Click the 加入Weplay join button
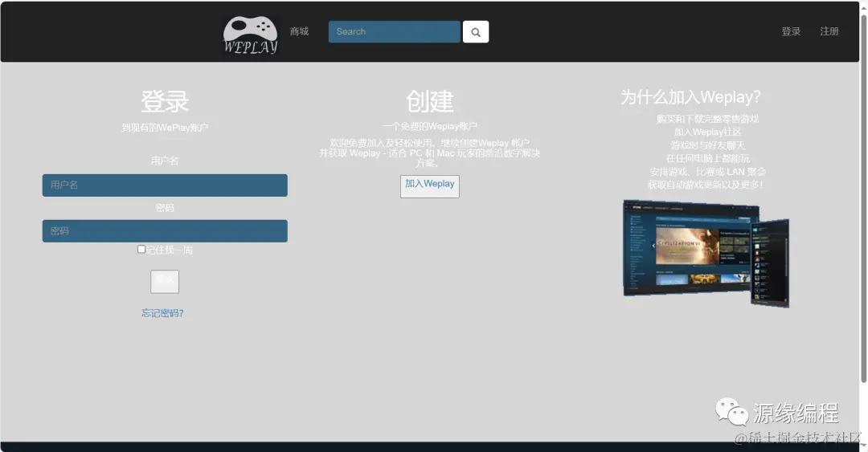The image size is (868, 452). 429,186
